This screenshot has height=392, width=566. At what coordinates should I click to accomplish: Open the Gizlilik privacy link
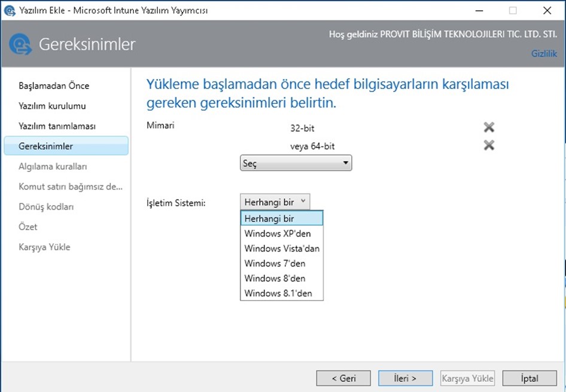click(x=544, y=54)
